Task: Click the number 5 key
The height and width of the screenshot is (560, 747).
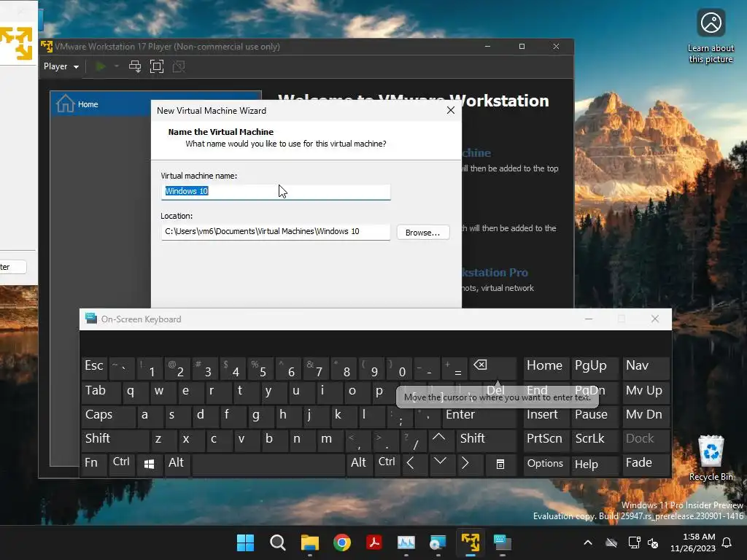Action: click(260, 367)
